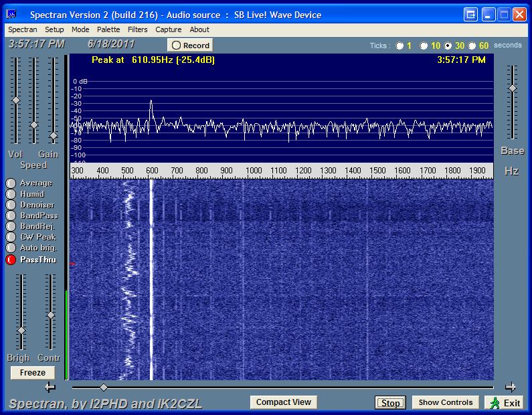
Task: Enable the CW Peak filter
Action: pos(11,237)
